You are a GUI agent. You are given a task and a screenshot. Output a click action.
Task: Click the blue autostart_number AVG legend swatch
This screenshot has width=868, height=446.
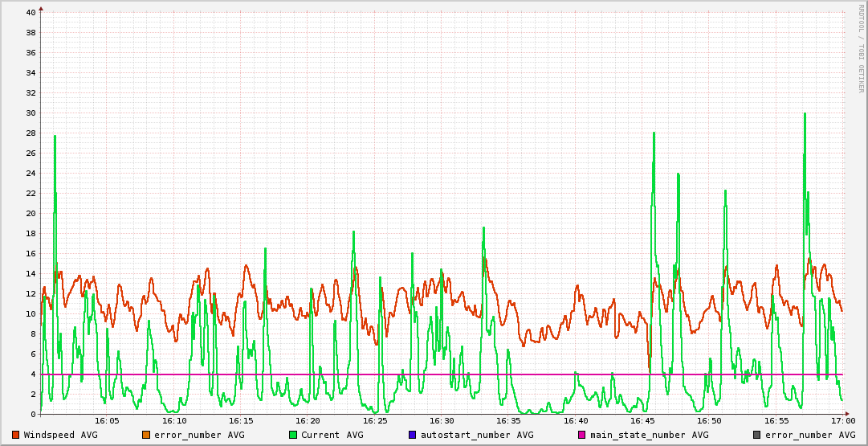click(413, 435)
